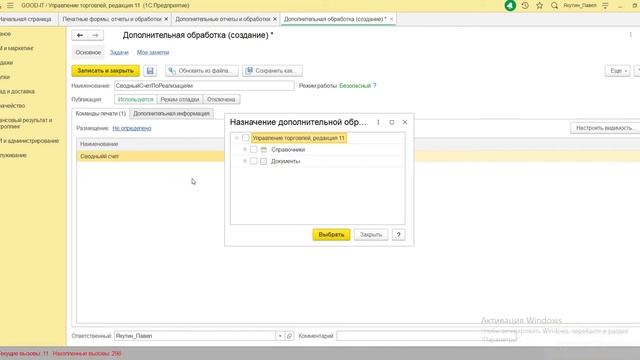Click the Наименование input field
This screenshot has width=640, height=360.
204,86
